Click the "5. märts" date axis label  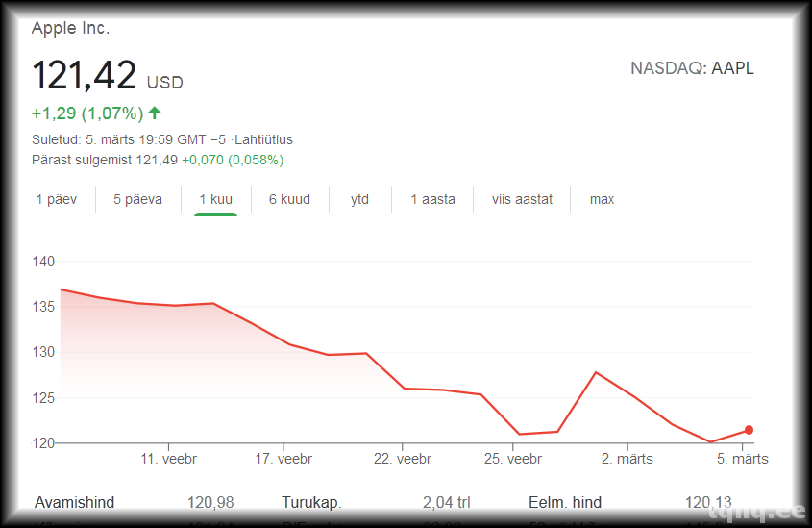coord(742,459)
